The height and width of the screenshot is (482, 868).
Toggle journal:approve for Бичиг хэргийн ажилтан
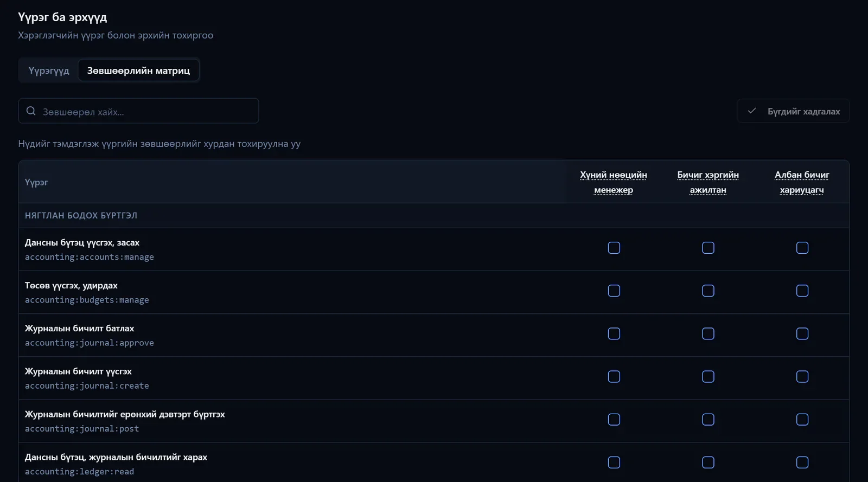pos(708,333)
